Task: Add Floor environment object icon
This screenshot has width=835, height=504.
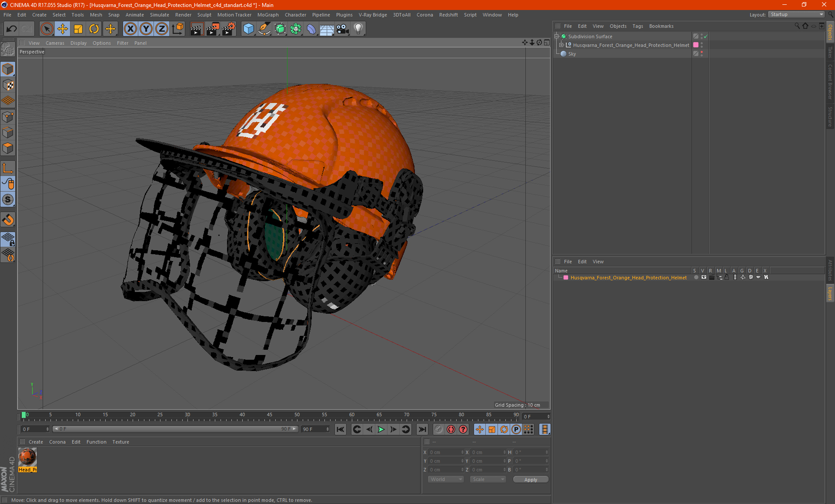Action: pyautogui.click(x=327, y=29)
